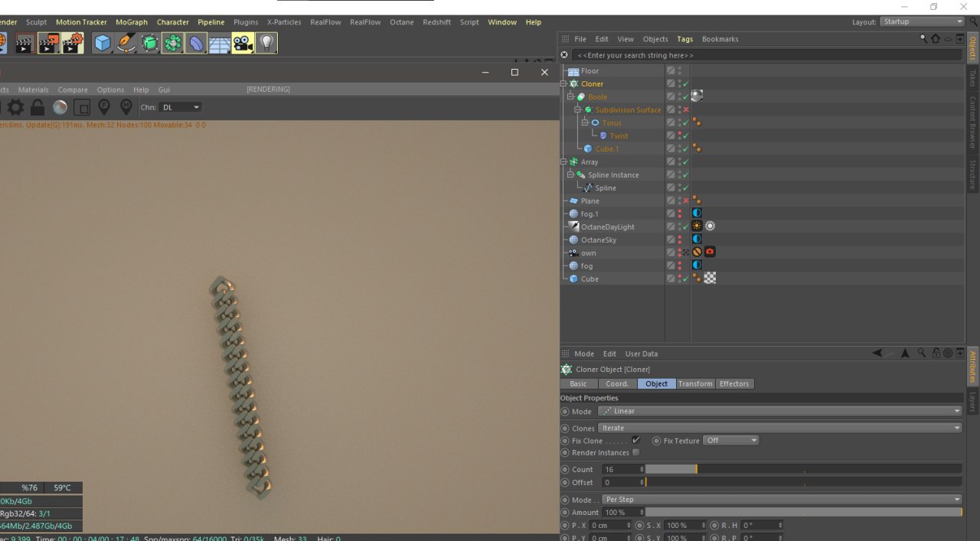Select the Cube texture tag
Screen dimensions: 980x541
point(710,279)
